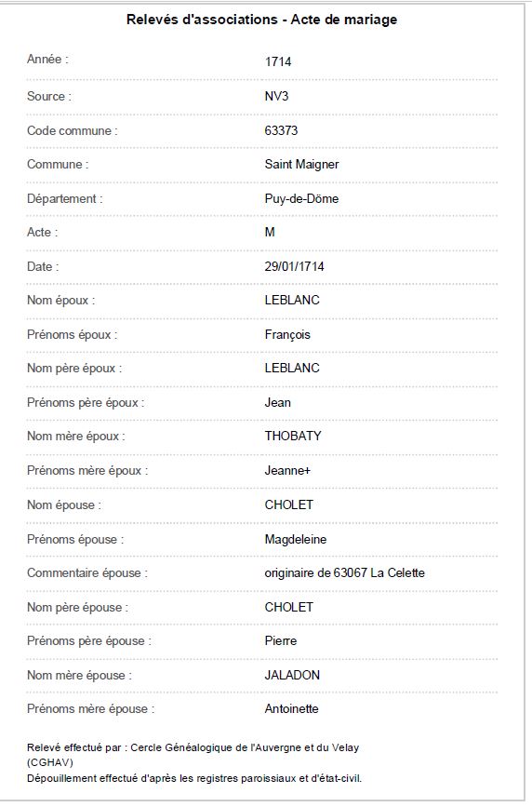The image size is (532, 807).
Task: Select the bride first name Magdeleine
Action: tap(296, 539)
